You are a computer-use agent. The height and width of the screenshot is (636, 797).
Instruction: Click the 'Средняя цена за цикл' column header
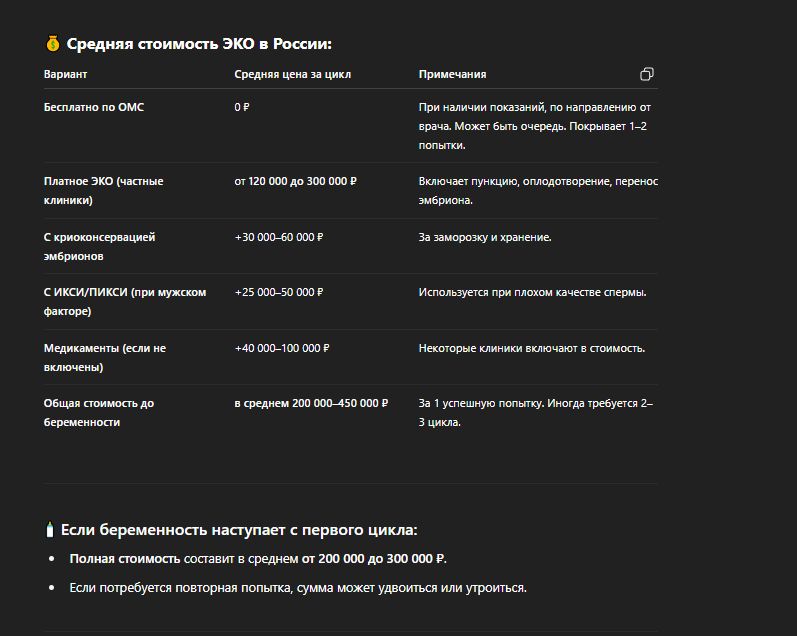(293, 74)
